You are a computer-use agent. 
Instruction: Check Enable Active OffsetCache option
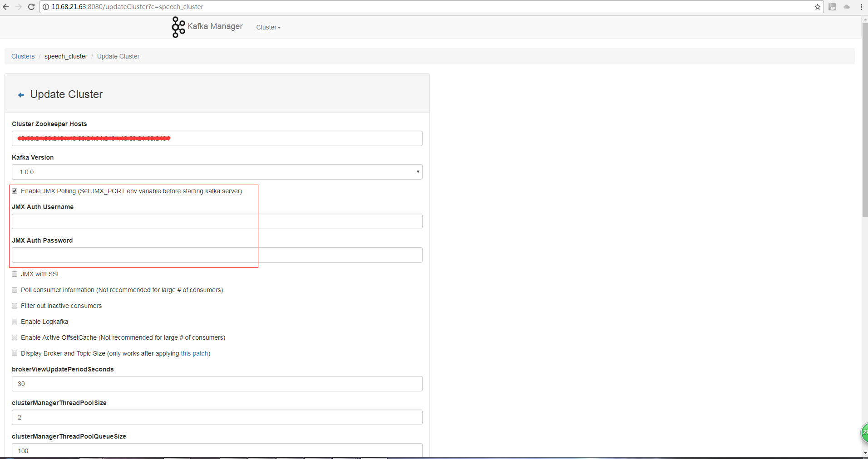pyautogui.click(x=15, y=337)
